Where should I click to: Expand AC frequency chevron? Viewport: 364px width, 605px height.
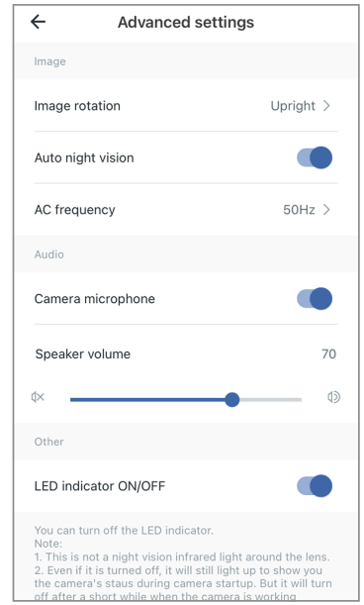point(326,210)
